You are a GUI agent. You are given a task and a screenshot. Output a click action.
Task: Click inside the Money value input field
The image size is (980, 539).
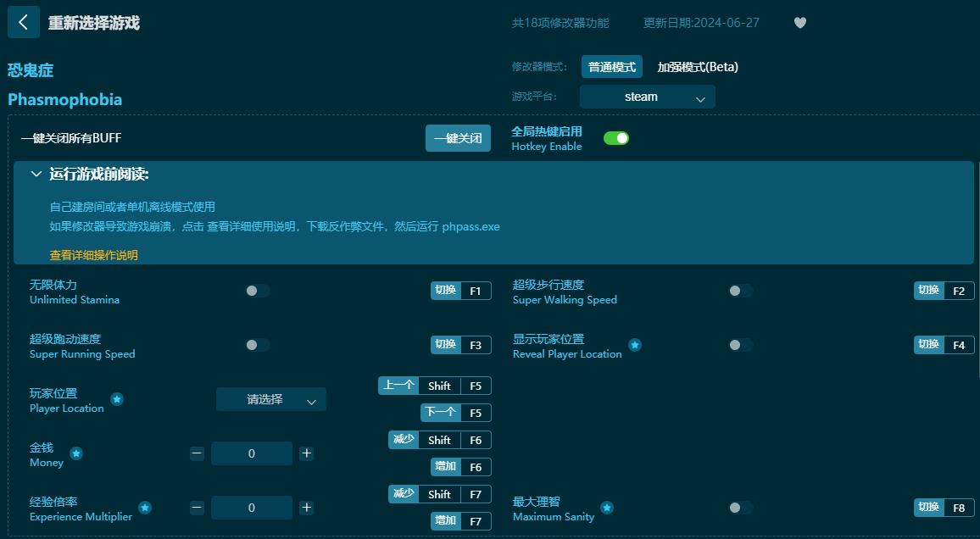pos(252,453)
